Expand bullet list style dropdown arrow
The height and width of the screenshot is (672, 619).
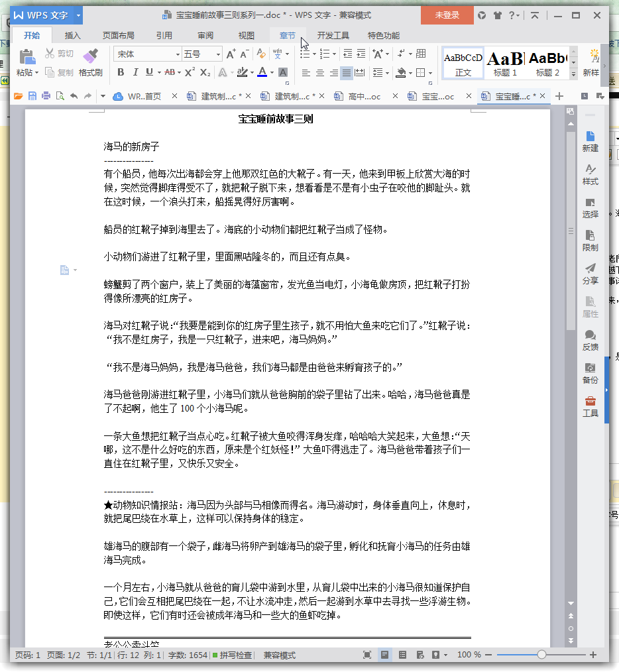coord(314,54)
